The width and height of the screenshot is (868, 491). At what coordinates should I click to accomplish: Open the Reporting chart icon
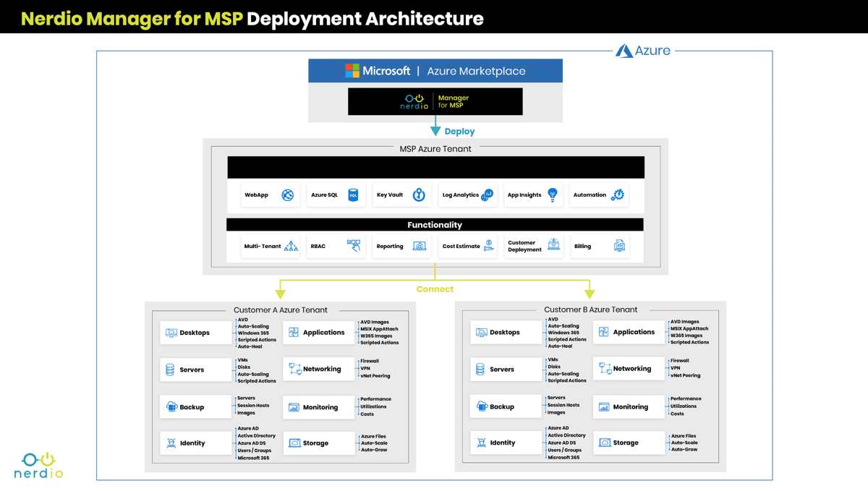420,246
